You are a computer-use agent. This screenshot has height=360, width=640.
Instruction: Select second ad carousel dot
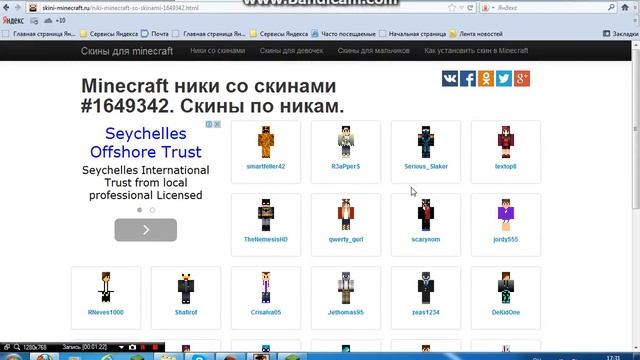[x=152, y=210]
